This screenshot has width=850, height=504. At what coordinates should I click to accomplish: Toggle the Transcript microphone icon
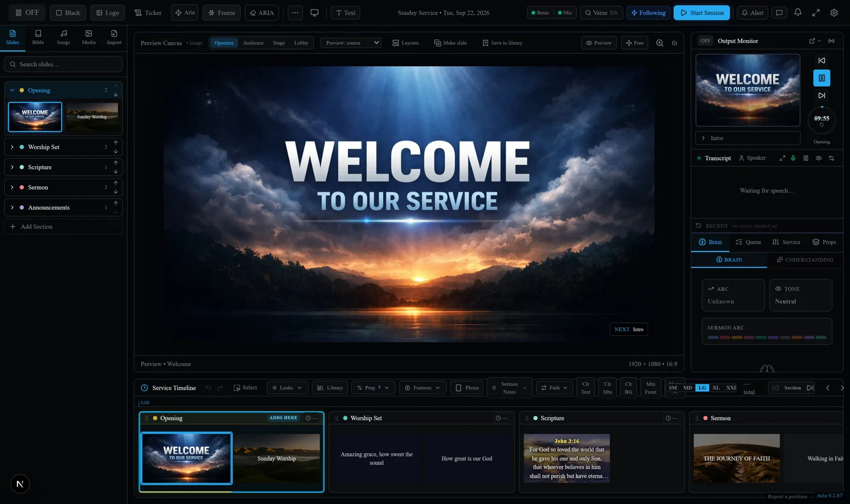pyautogui.click(x=793, y=158)
